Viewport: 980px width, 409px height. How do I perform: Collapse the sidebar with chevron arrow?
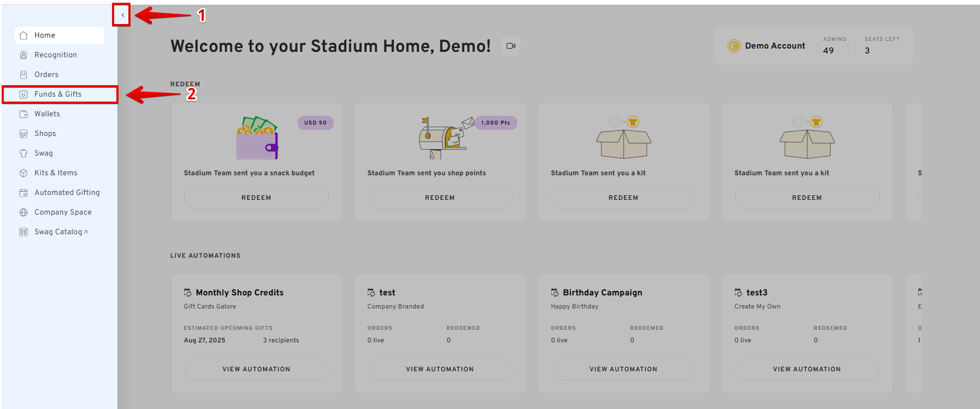pos(122,15)
